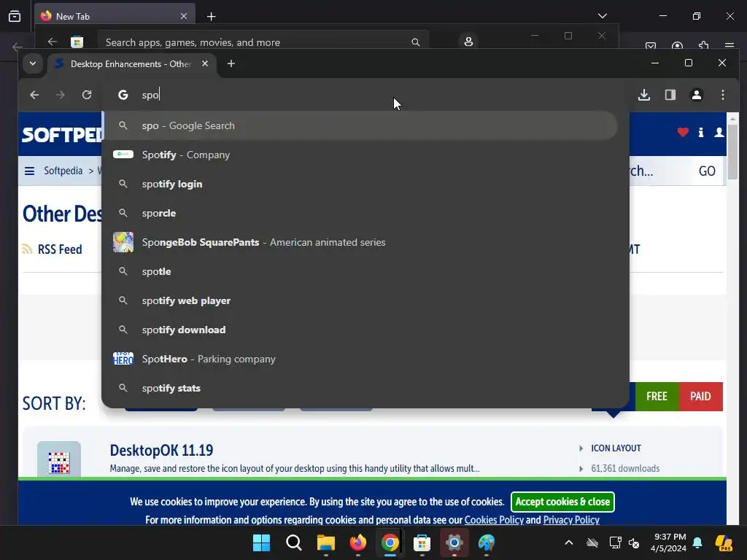Filter listing by PAID
This screenshot has height=560, width=747.
coord(701,396)
